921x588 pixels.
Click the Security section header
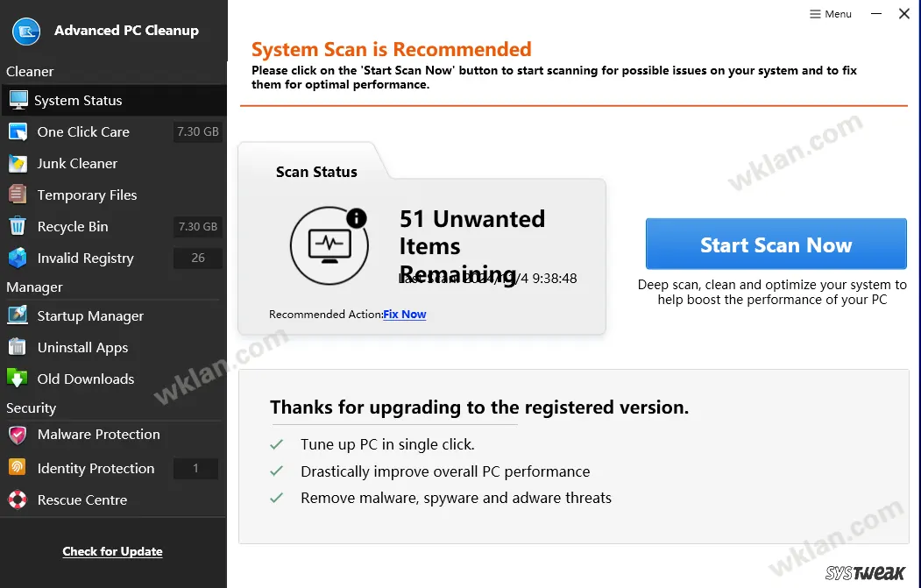pyautogui.click(x=32, y=408)
